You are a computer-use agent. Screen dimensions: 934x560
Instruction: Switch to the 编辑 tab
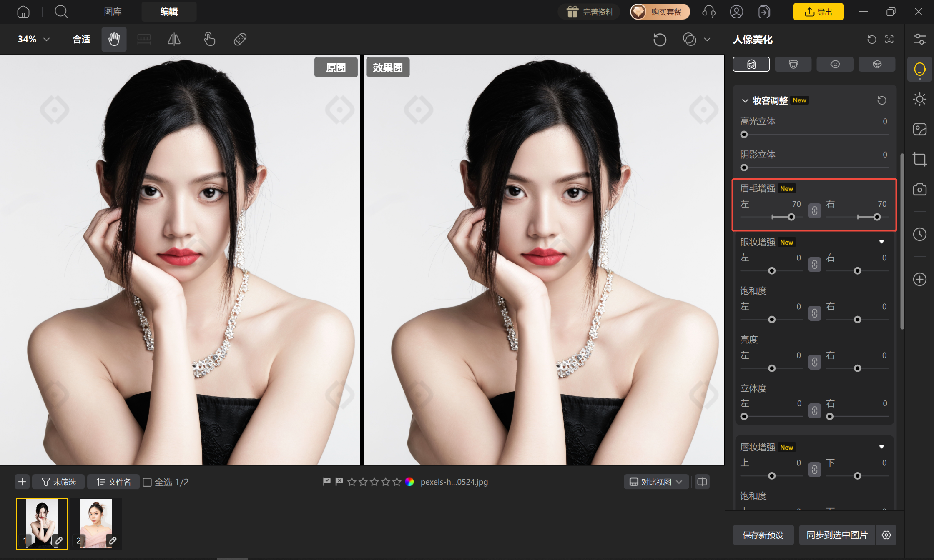tap(169, 12)
